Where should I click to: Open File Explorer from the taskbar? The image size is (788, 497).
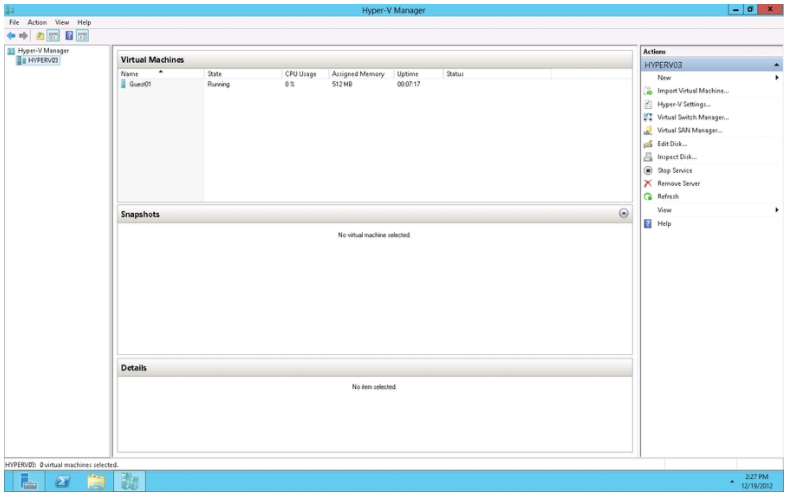tap(96, 481)
